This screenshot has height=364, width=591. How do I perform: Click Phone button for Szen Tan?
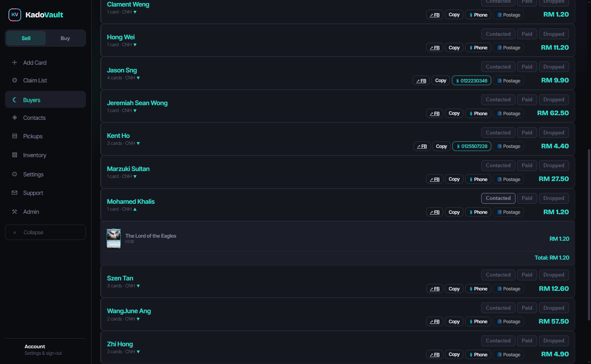pos(478,289)
